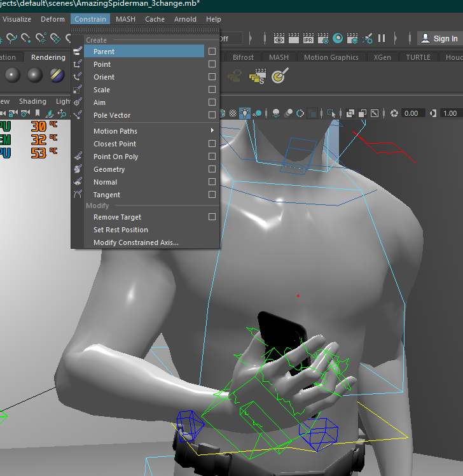Choose Point On Poly menu item
Screen dimensions: 463x476
[x=116, y=157]
